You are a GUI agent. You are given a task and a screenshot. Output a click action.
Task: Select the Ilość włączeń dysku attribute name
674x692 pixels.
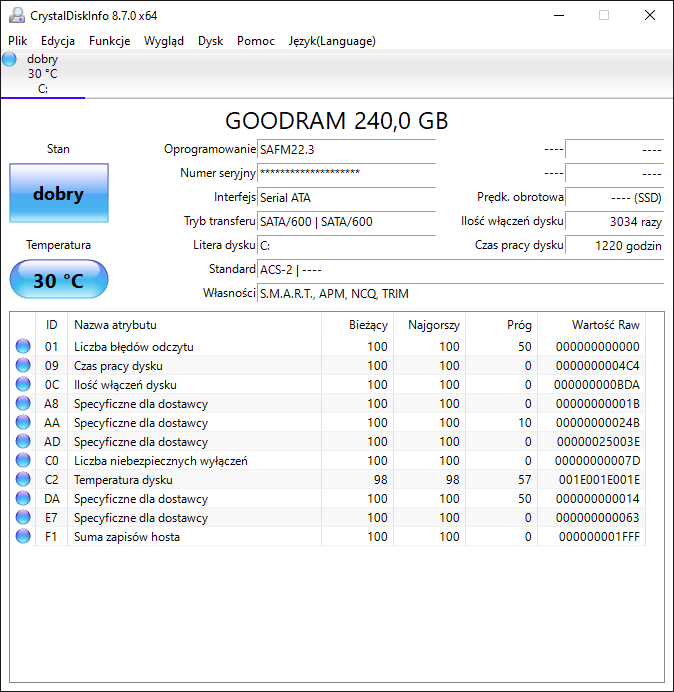[x=125, y=385]
